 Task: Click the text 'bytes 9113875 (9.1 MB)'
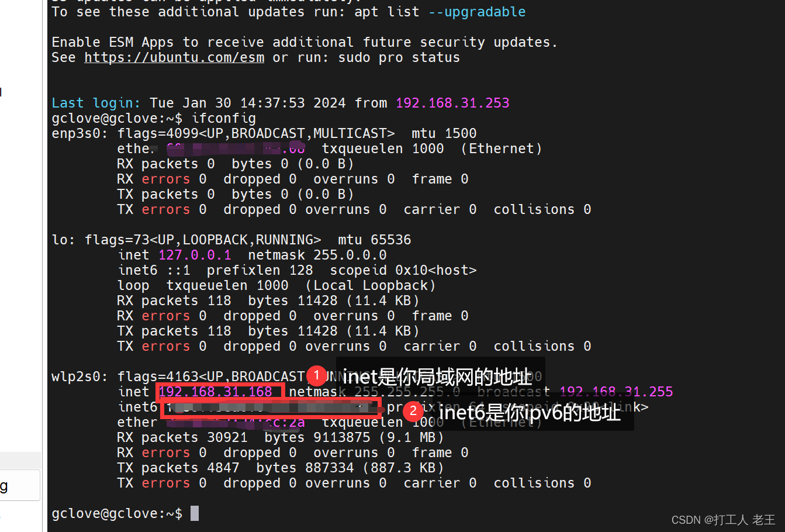coord(354,437)
